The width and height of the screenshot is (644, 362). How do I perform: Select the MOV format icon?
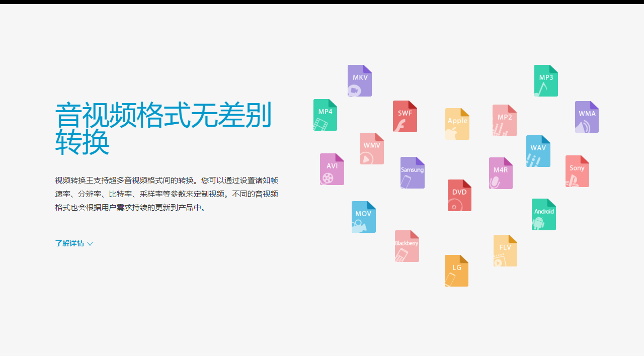coord(363,217)
